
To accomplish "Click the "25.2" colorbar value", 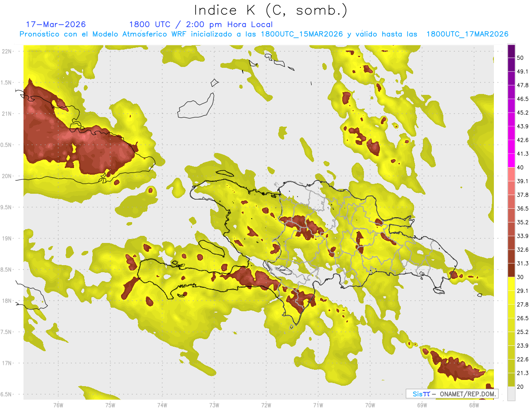I will coord(523,332).
